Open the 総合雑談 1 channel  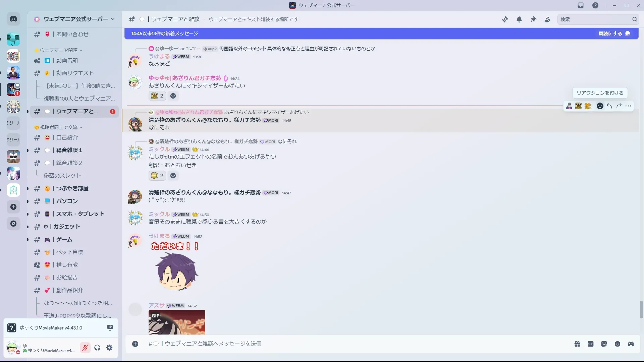click(x=69, y=150)
